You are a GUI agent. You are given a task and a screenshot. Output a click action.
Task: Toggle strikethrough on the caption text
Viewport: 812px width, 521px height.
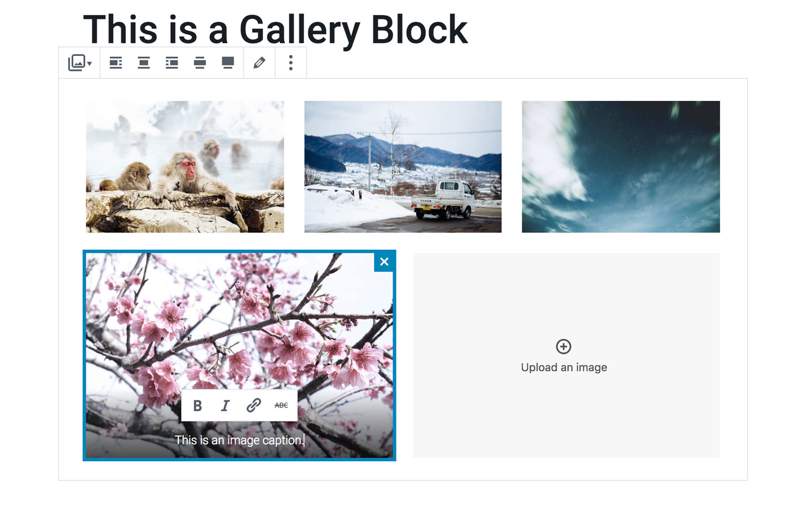pos(281,405)
